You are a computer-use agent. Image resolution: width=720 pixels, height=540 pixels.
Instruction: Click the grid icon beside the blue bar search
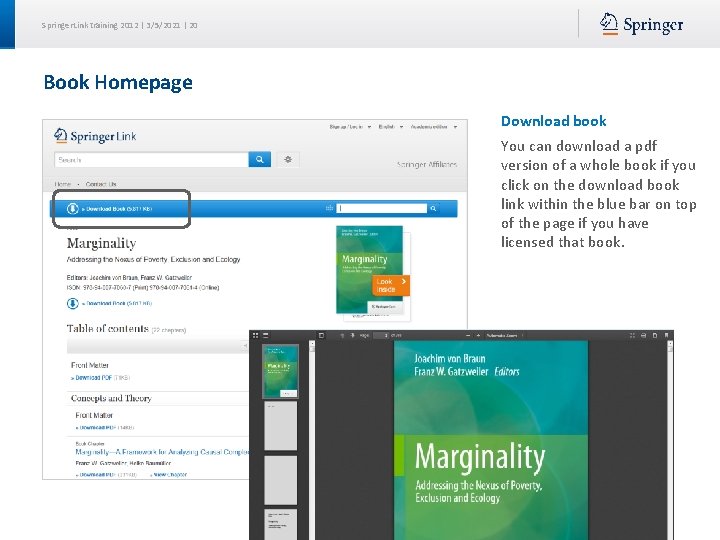coord(329,208)
